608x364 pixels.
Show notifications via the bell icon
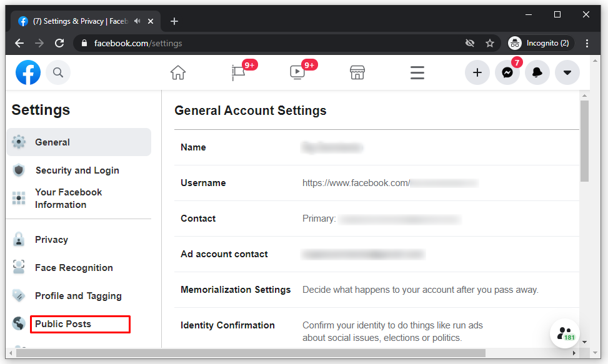point(537,72)
